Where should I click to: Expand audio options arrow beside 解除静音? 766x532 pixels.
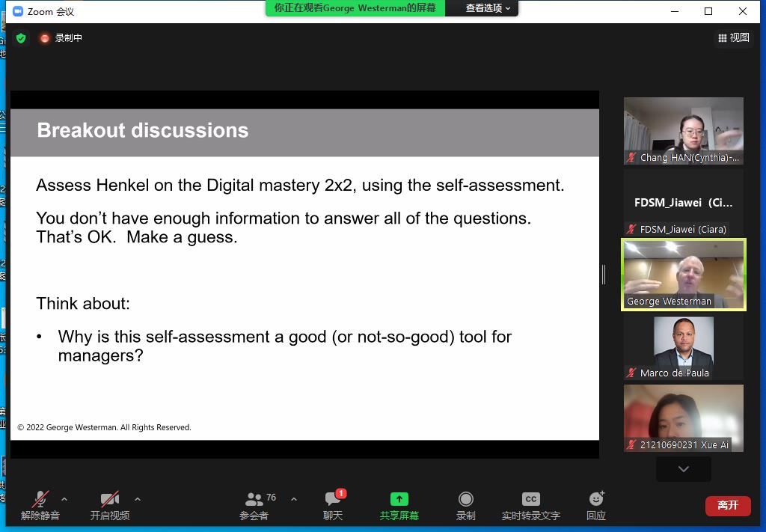tap(64, 499)
